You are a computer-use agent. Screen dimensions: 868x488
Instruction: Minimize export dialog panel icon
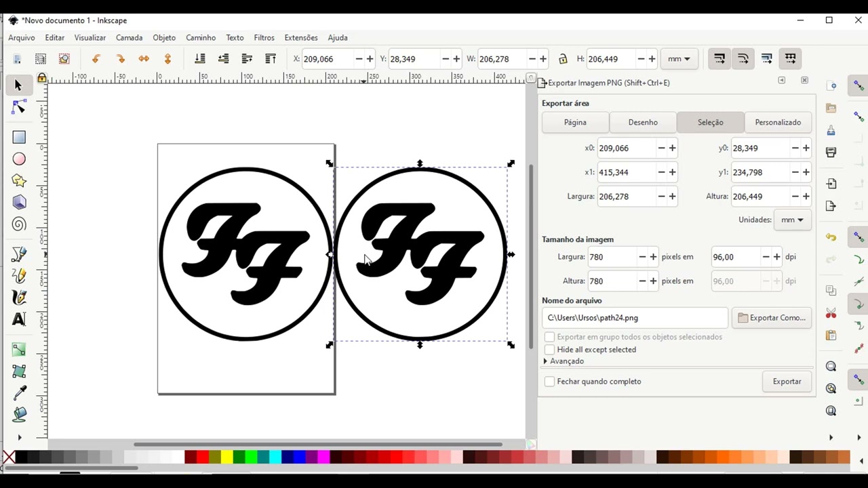782,80
